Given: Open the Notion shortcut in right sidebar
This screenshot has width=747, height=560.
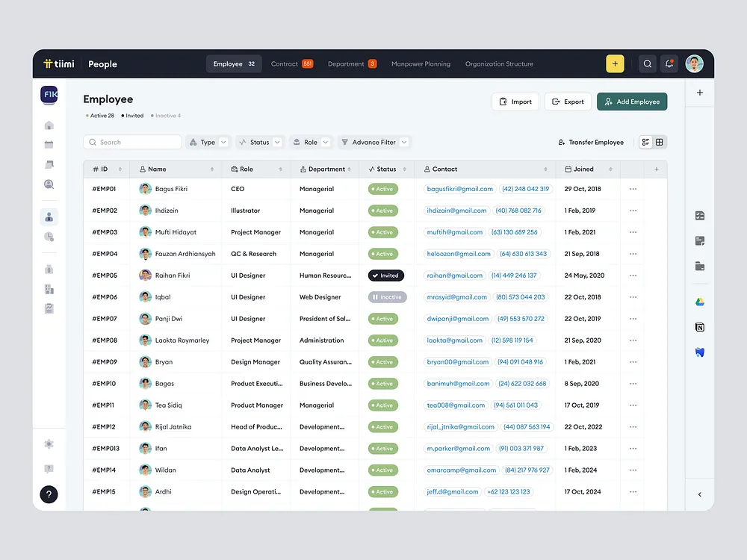Looking at the screenshot, I should click(699, 327).
